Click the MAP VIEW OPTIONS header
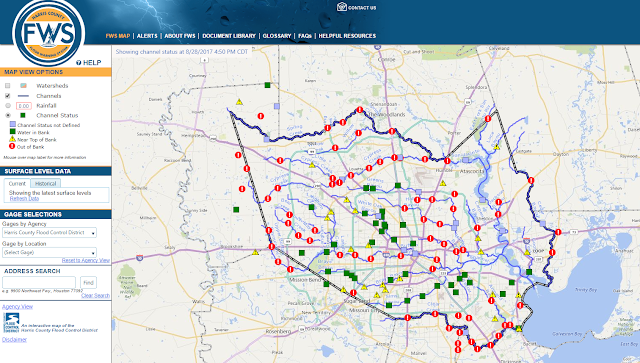 tap(56, 72)
